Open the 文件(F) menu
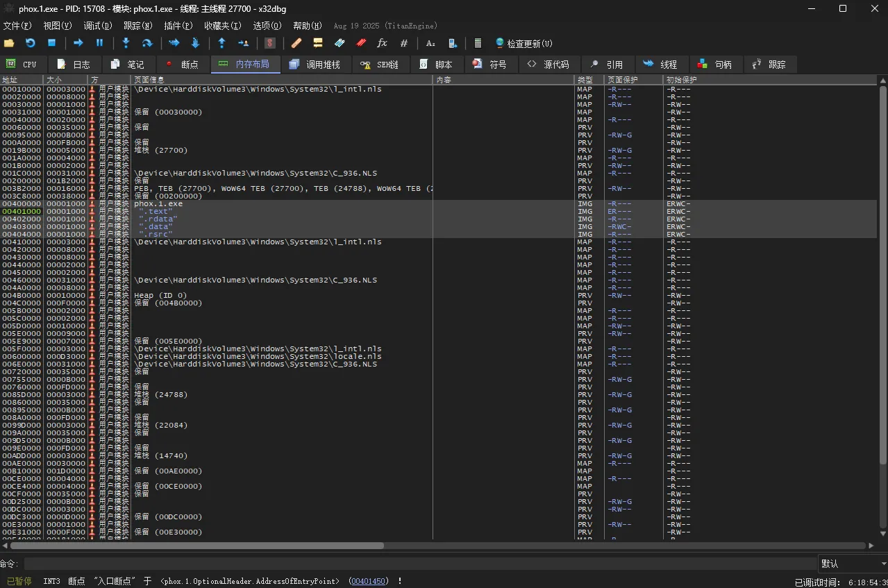This screenshot has height=588, width=888. (17, 26)
